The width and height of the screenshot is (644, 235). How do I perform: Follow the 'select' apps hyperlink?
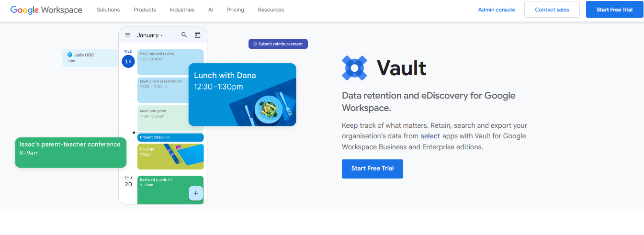coord(430,136)
